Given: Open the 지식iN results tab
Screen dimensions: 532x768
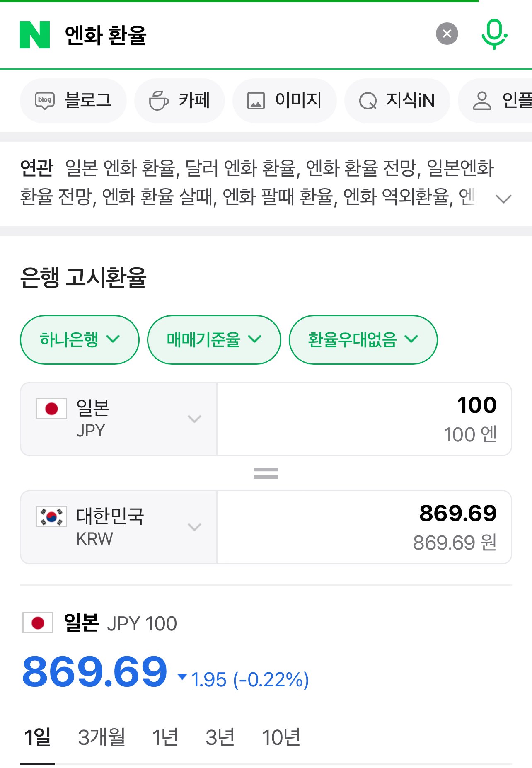Looking at the screenshot, I should click(x=397, y=101).
